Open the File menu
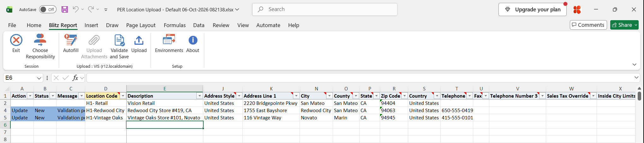The width and height of the screenshot is (644, 143). (12, 25)
